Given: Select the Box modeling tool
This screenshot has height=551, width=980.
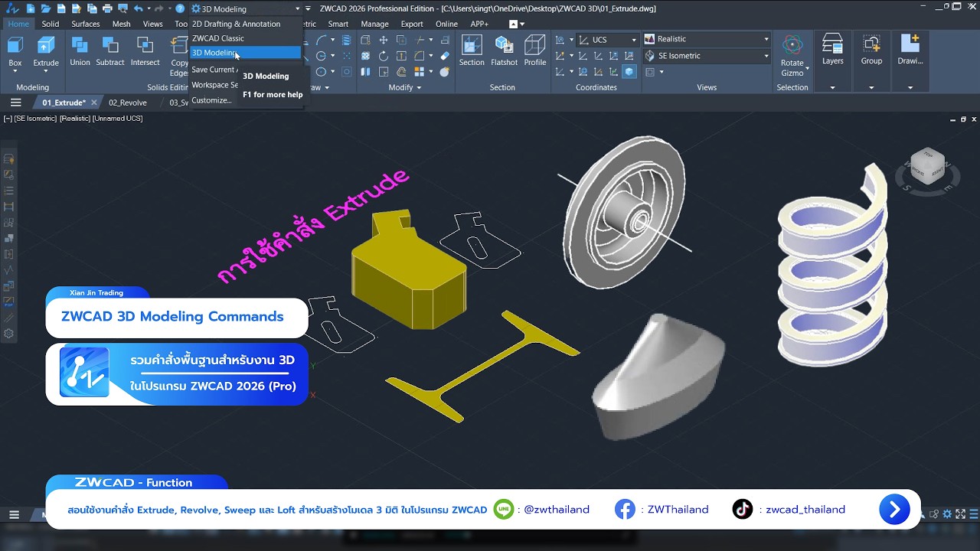Looking at the screenshot, I should 15,51.
